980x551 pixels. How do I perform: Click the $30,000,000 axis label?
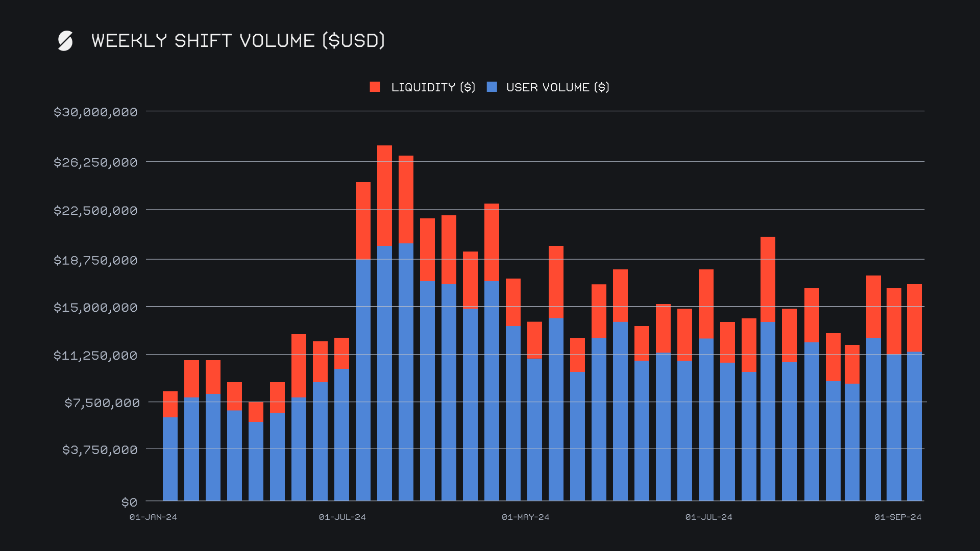click(x=95, y=112)
